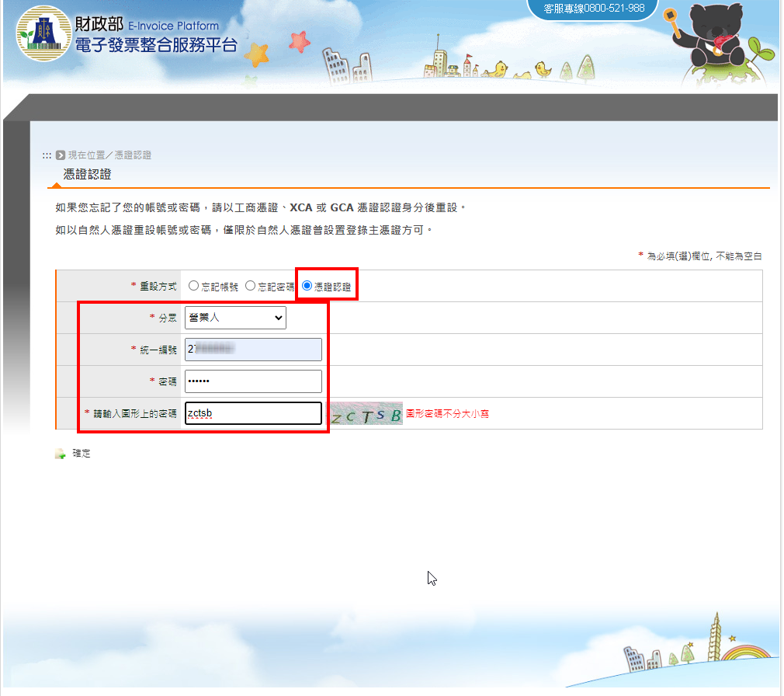
Task: Click the Ministry of Finance round logo
Action: click(x=43, y=33)
